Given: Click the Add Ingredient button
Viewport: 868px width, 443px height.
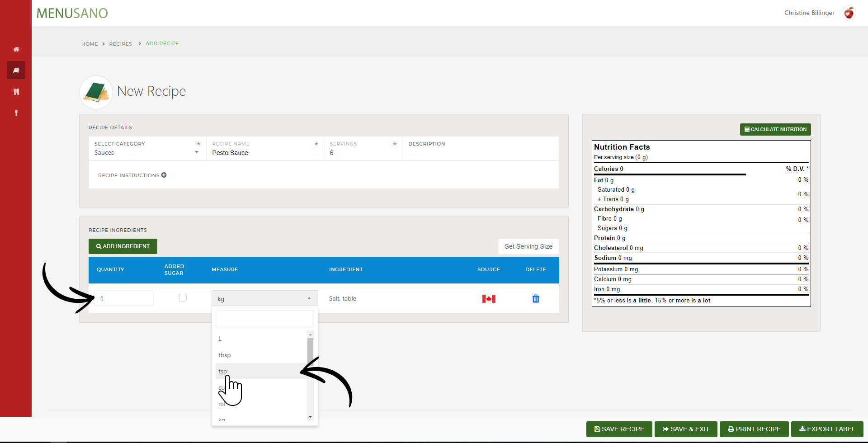Looking at the screenshot, I should coord(123,246).
